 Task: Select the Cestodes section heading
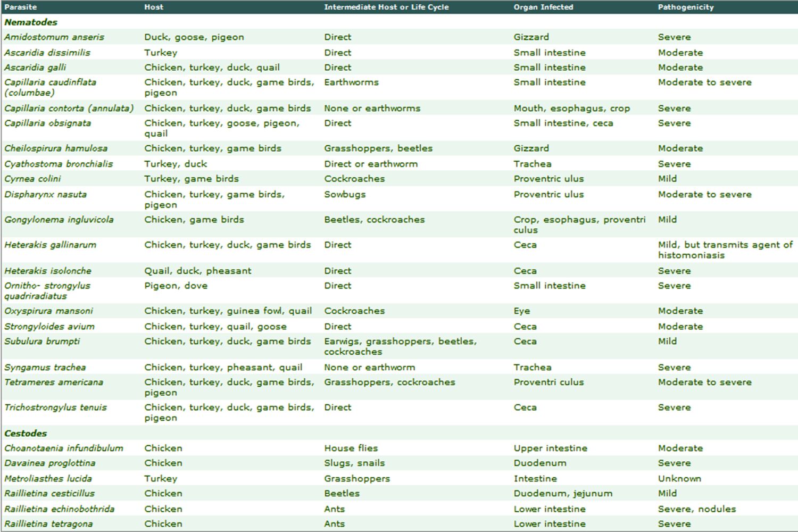click(x=26, y=433)
